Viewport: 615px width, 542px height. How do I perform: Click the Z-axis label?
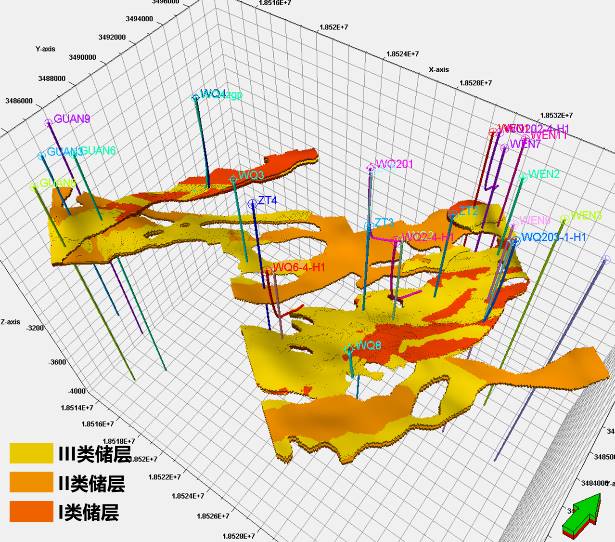[x=10, y=321]
